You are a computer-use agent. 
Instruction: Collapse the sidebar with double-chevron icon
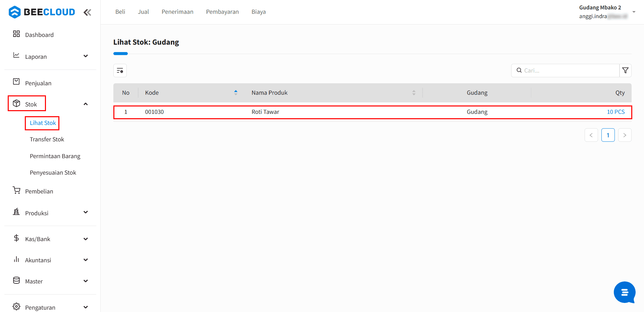point(87,12)
